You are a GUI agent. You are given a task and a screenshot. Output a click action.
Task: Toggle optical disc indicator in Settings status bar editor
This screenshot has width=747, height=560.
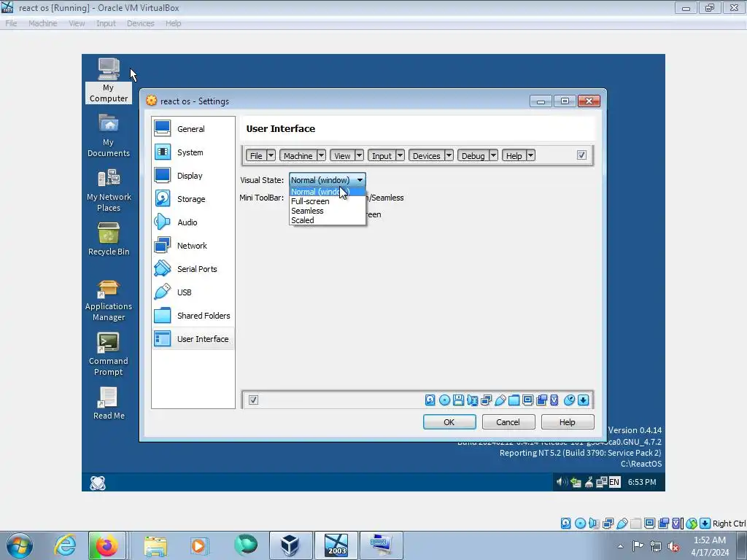coord(444,400)
